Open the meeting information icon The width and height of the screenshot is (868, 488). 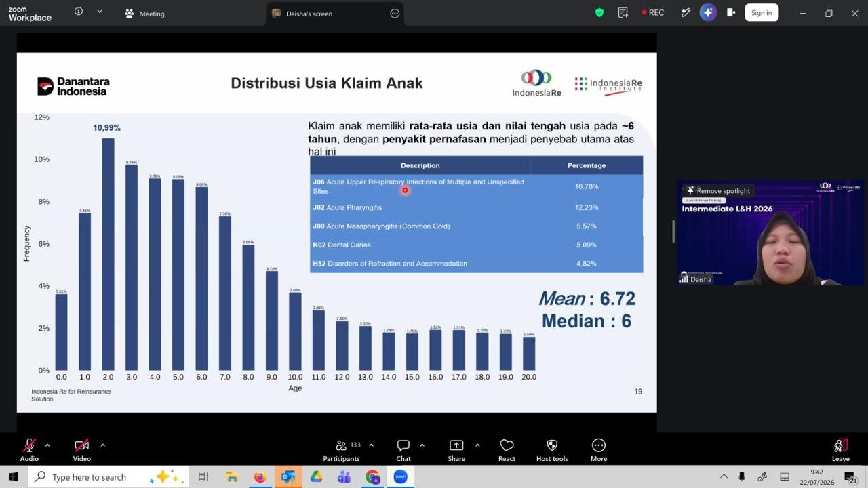click(x=79, y=12)
